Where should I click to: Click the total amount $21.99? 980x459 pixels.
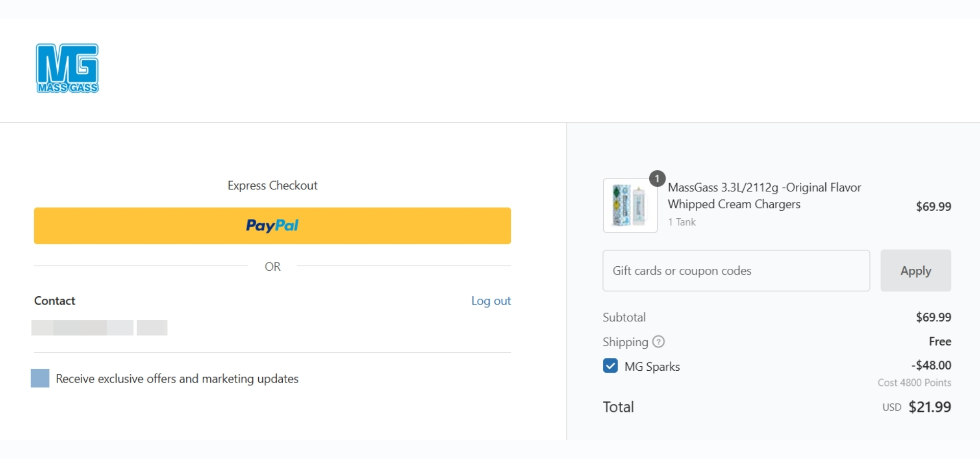point(929,407)
